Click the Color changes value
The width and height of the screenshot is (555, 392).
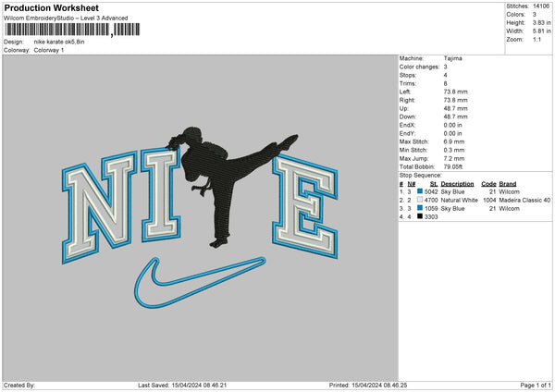click(x=445, y=67)
